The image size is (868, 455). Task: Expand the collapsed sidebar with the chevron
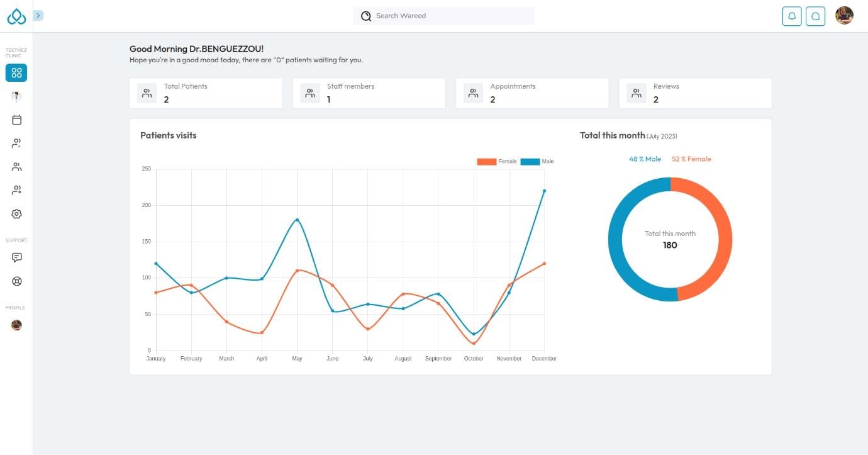click(x=38, y=14)
